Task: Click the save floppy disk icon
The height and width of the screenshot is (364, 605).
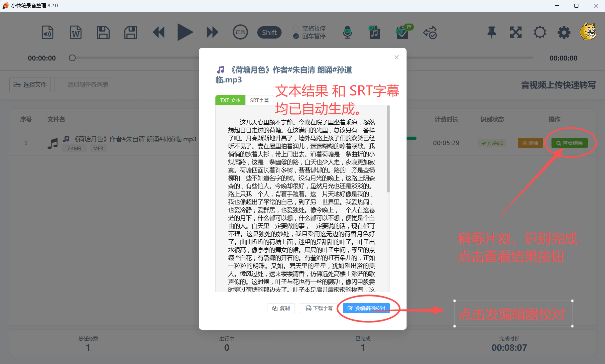Action: click(x=103, y=33)
